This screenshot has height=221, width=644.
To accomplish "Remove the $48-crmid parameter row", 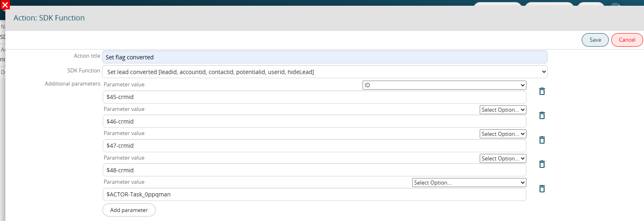I will [542, 164].
